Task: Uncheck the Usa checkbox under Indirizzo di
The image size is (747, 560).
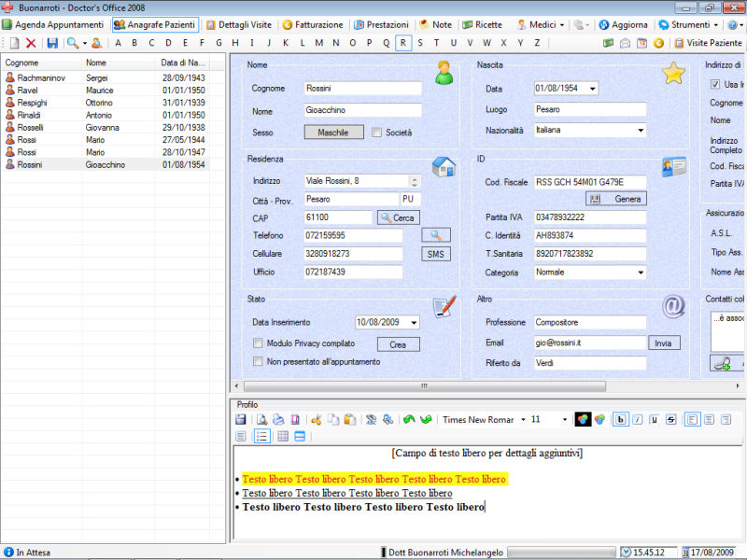Action: tap(715, 84)
